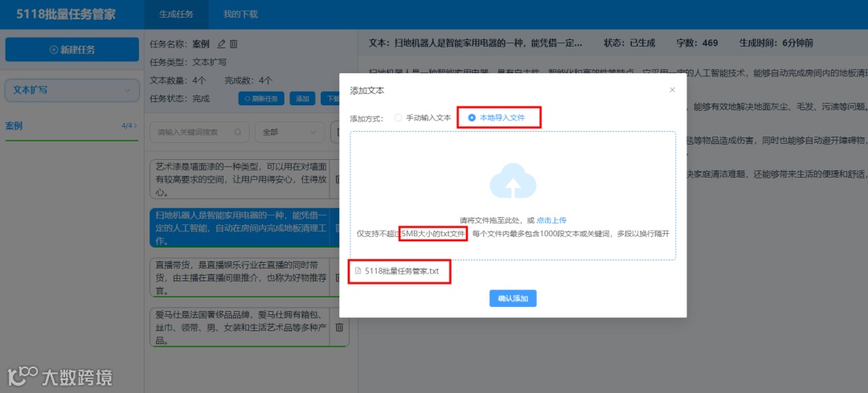This screenshot has height=393, width=868.
Task: Click the keyword search input field
Action: (x=199, y=133)
